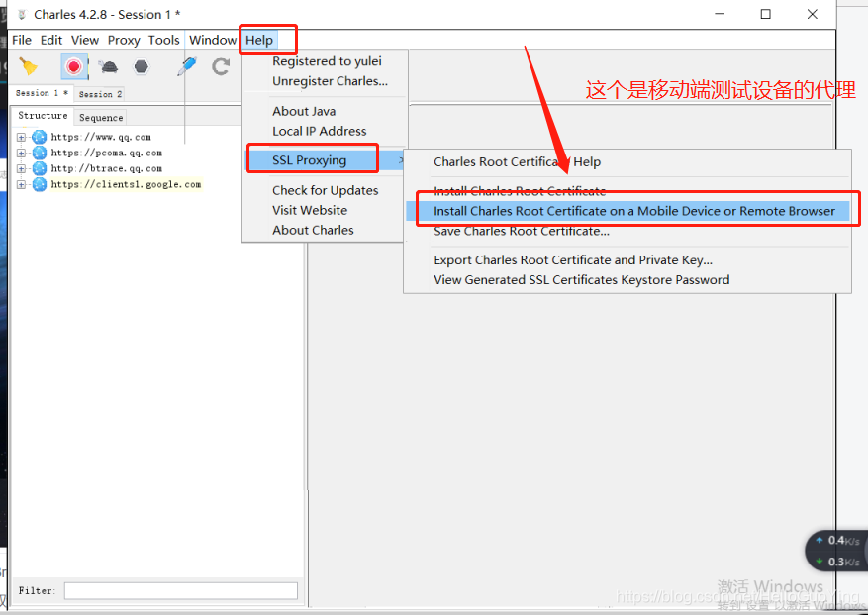The height and width of the screenshot is (615, 868).
Task: Choose Save Charles Root Certificate...
Action: (x=522, y=231)
